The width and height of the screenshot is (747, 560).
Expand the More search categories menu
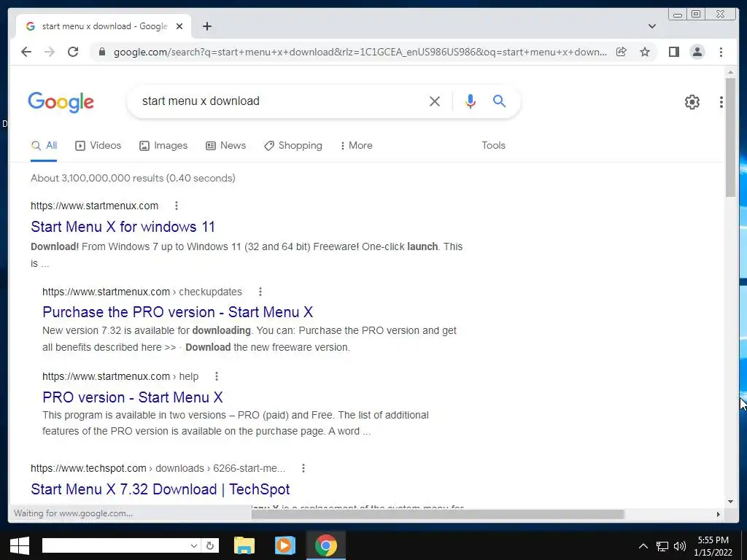point(356,146)
